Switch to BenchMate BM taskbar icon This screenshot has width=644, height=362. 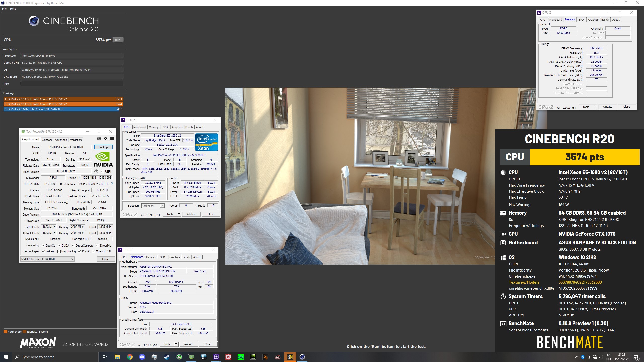pos(290,357)
